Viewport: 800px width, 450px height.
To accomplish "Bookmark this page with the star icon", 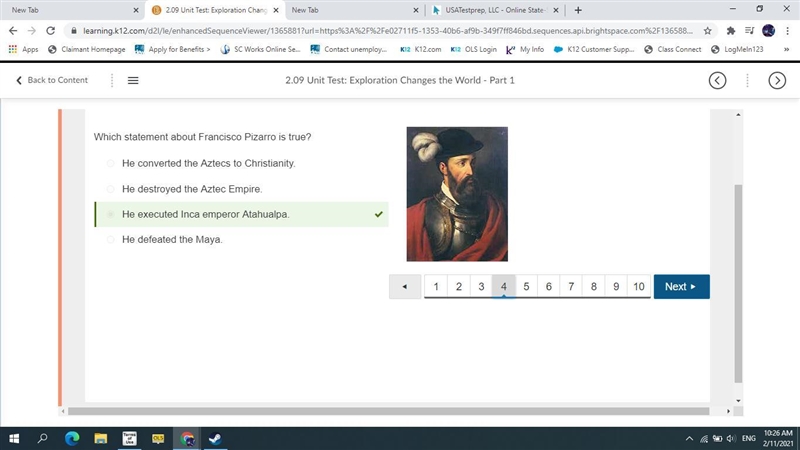I will pyautogui.click(x=707, y=31).
